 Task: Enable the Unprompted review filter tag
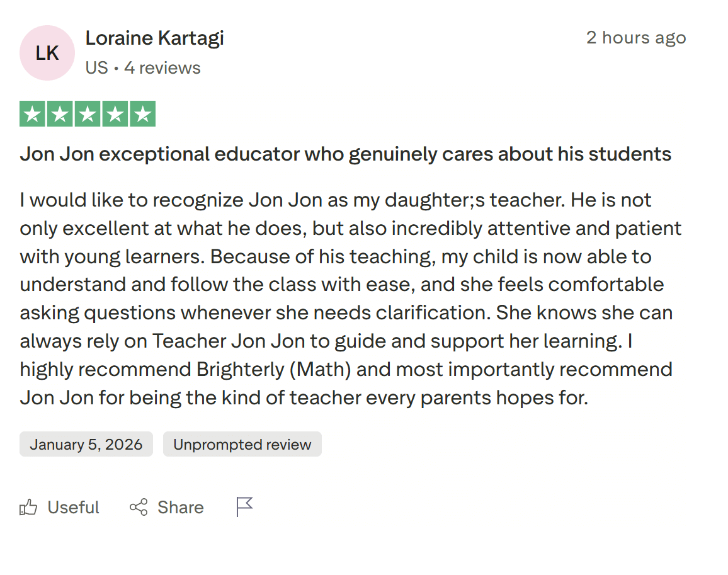pos(242,444)
